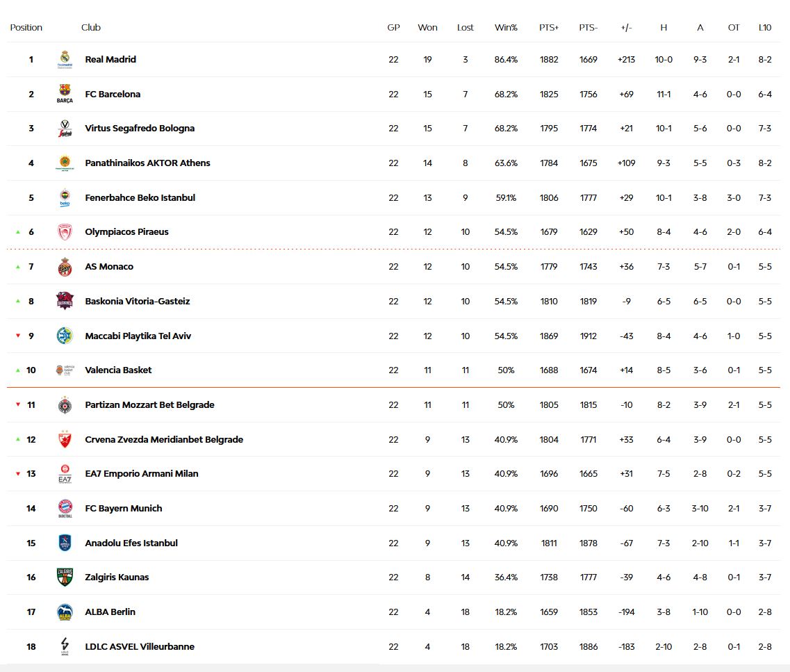Click the Maccabi Playtika Tel Aviv logo
The image size is (790, 672).
65,336
